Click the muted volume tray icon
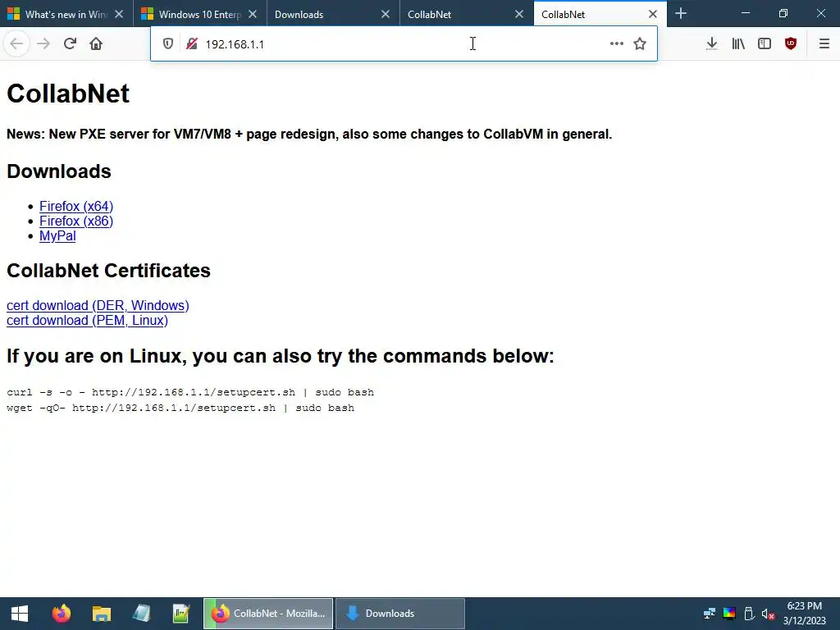This screenshot has width=840, height=630. click(x=768, y=614)
